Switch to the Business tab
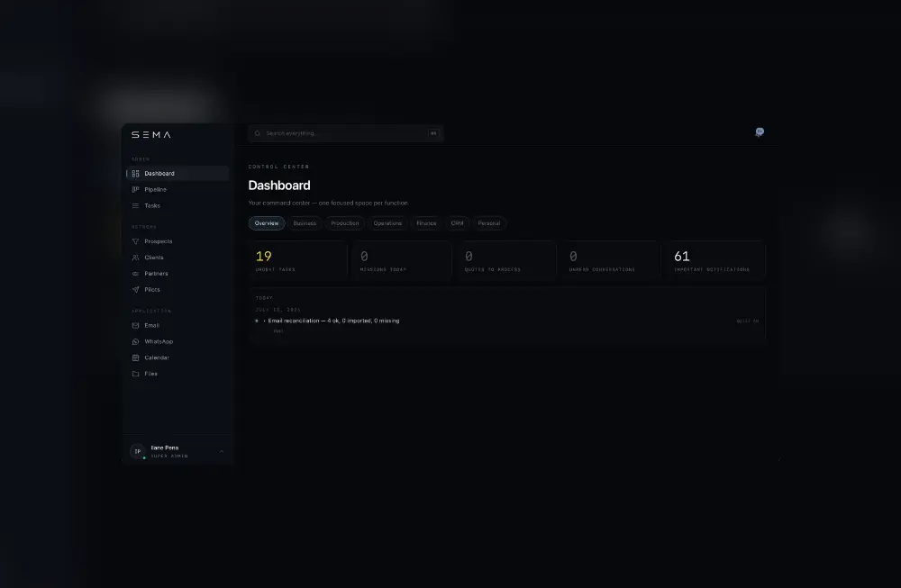Image resolution: width=901 pixels, height=588 pixels. (x=305, y=223)
